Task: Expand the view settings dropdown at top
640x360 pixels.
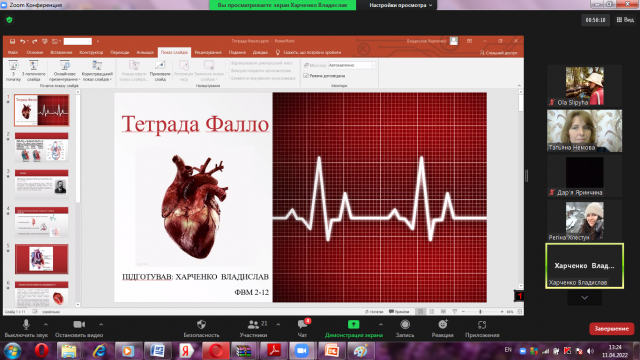Action: tap(401, 5)
